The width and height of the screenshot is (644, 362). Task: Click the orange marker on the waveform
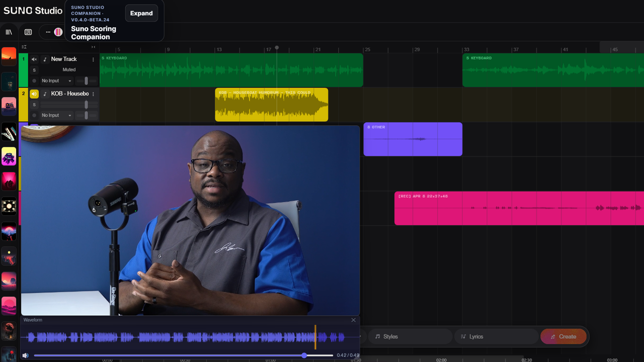coord(315,337)
